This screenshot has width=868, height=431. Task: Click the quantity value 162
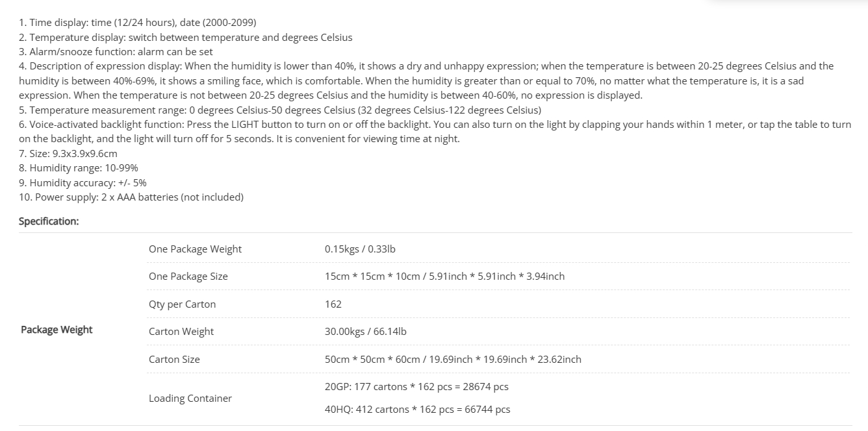(x=333, y=304)
